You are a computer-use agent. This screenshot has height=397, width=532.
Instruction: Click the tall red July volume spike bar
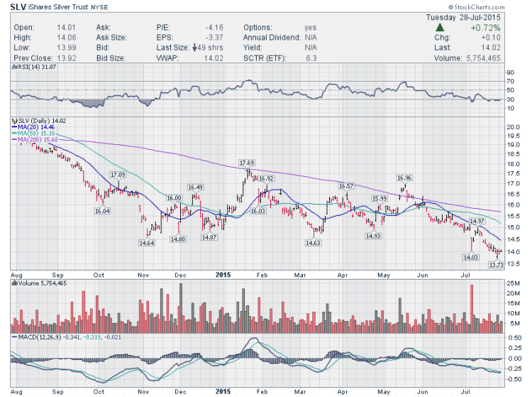pyautogui.click(x=472, y=309)
